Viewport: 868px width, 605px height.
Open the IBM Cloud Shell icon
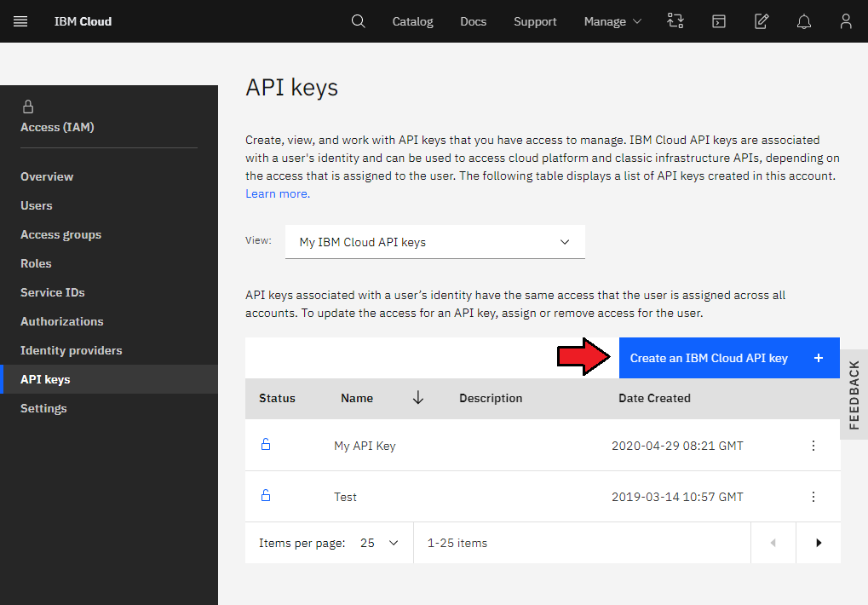tap(719, 21)
